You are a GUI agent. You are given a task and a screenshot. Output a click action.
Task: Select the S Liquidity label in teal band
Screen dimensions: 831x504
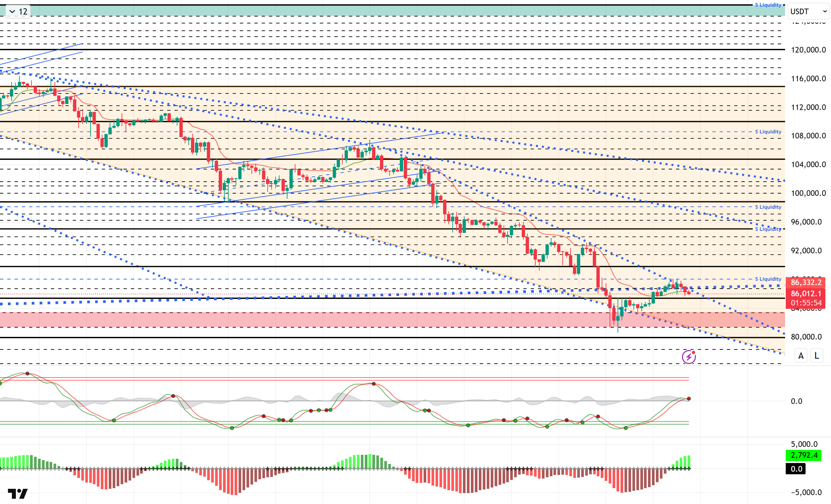(768, 5)
